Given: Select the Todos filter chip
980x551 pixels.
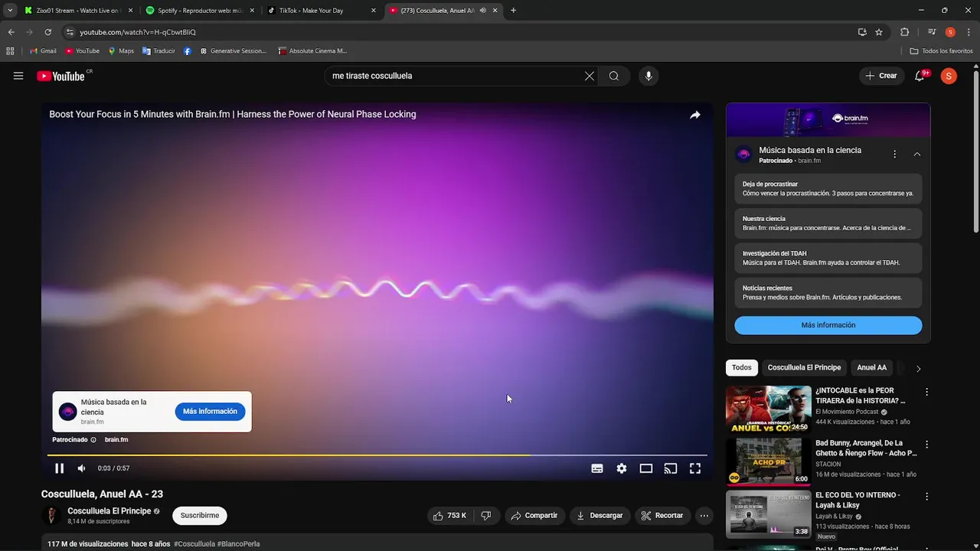Looking at the screenshot, I should [742, 367].
